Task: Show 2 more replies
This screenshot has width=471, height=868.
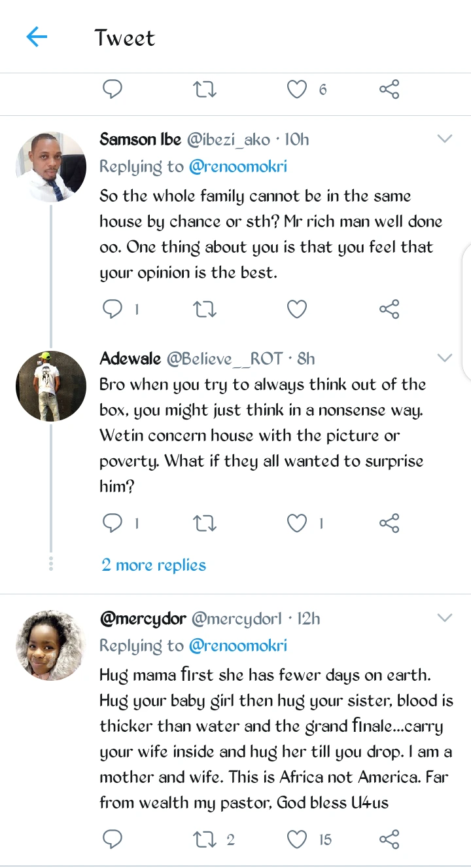Action: coord(154,565)
